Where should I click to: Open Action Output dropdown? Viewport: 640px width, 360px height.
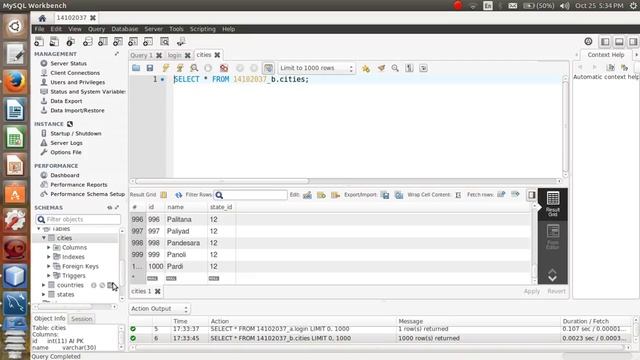tap(160, 309)
